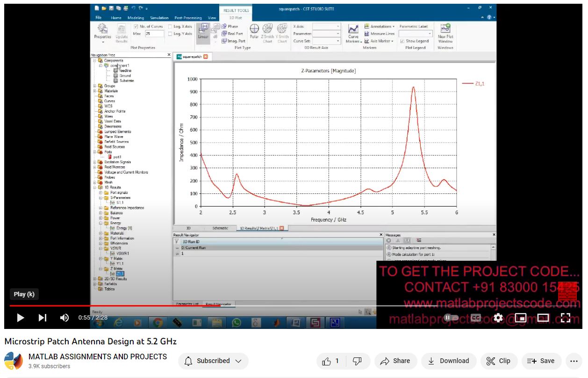Toggle the autoplay switch
Image resolution: width=588 pixels, height=378 pixels.
pos(451,318)
